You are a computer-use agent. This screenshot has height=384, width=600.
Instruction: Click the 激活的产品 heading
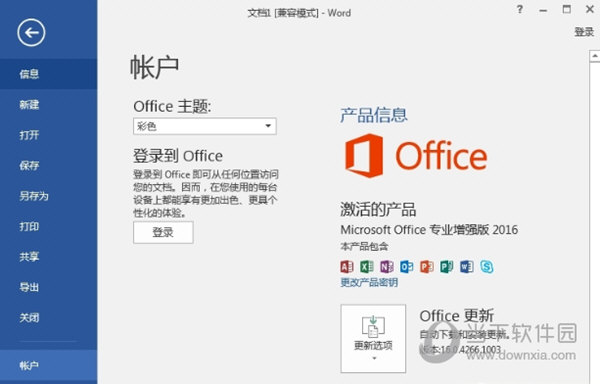[x=378, y=209]
